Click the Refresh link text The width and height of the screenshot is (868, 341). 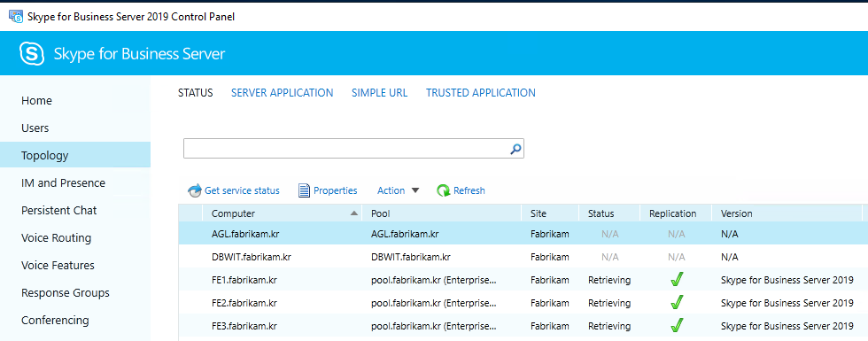click(x=469, y=190)
